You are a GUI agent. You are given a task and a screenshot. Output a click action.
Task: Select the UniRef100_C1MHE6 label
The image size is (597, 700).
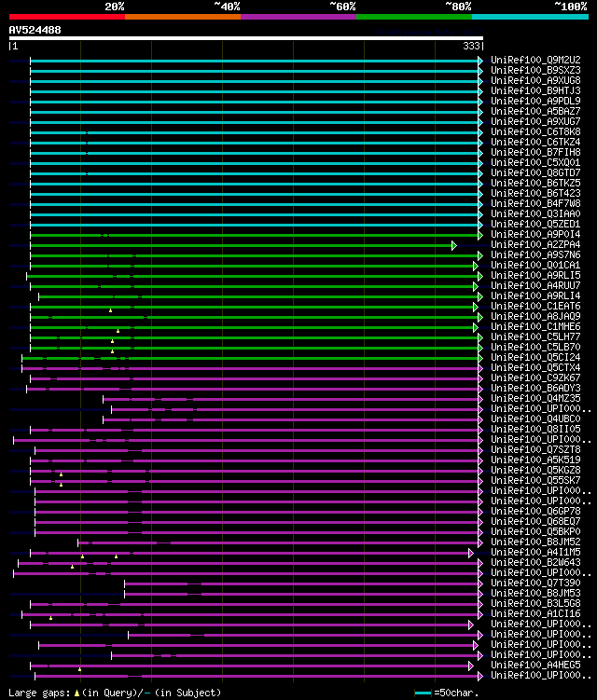coord(535,327)
